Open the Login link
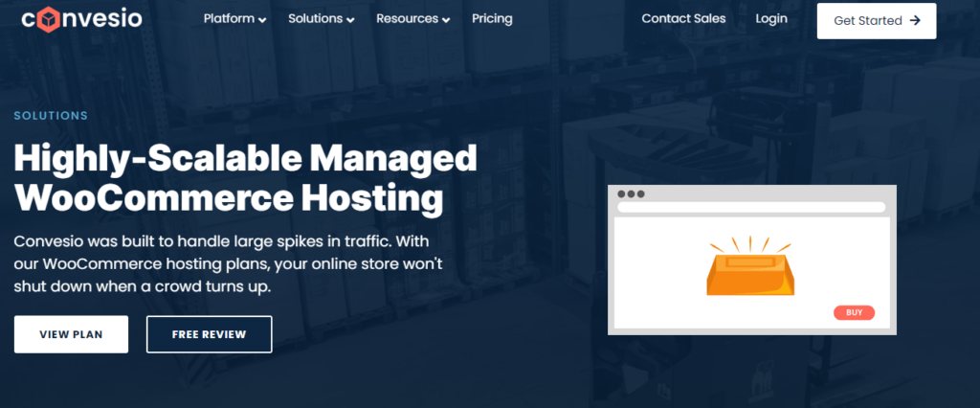The image size is (980, 408). tap(771, 19)
